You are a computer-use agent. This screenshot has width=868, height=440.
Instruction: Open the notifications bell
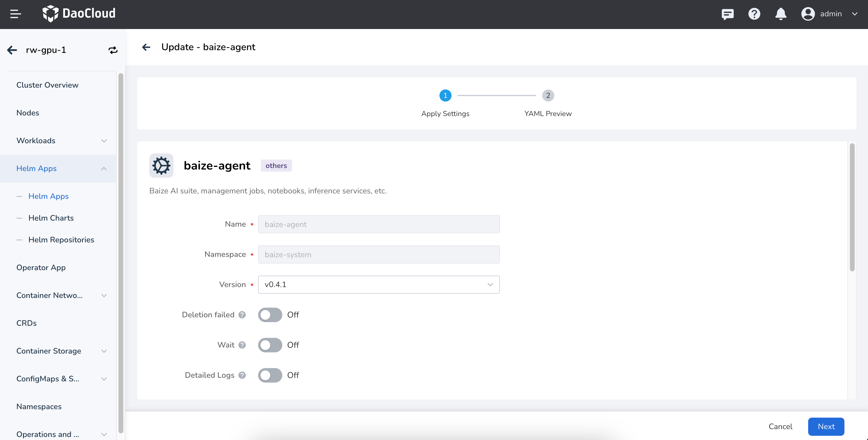[780, 14]
